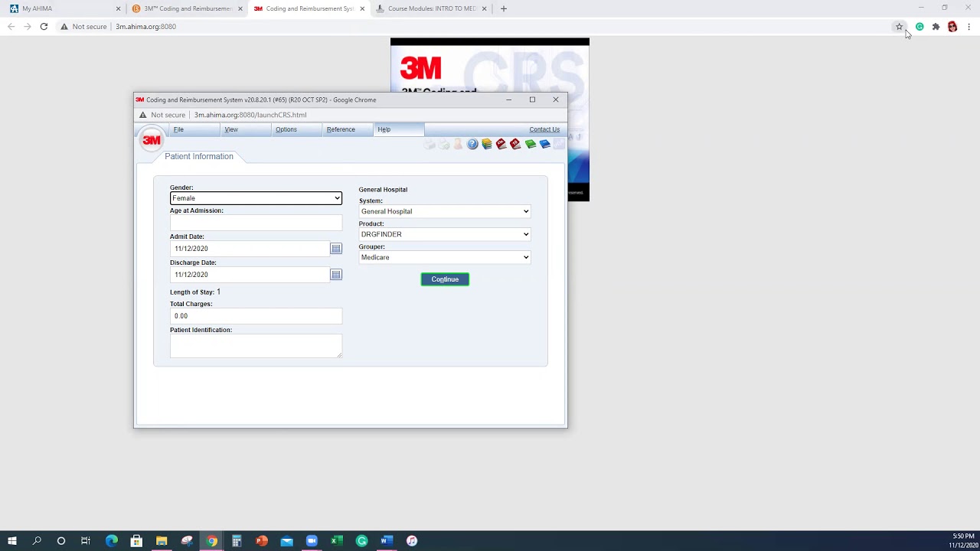Click the Total Charges field

pos(256,316)
